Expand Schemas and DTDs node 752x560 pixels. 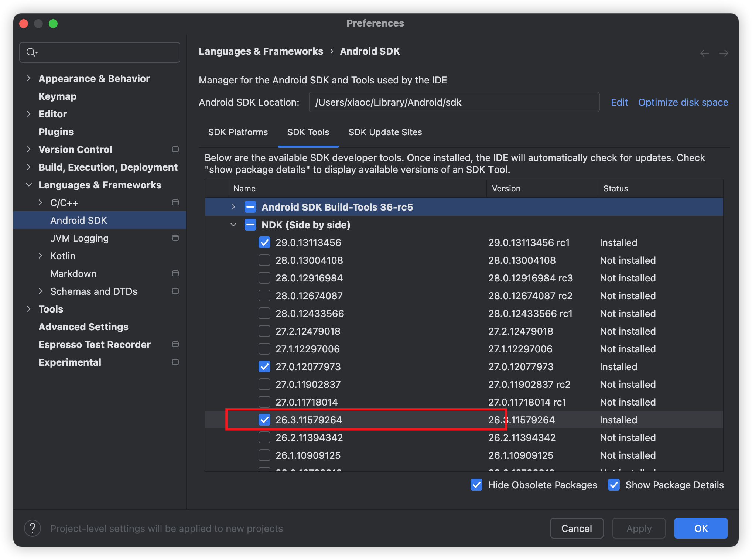pyautogui.click(x=40, y=291)
